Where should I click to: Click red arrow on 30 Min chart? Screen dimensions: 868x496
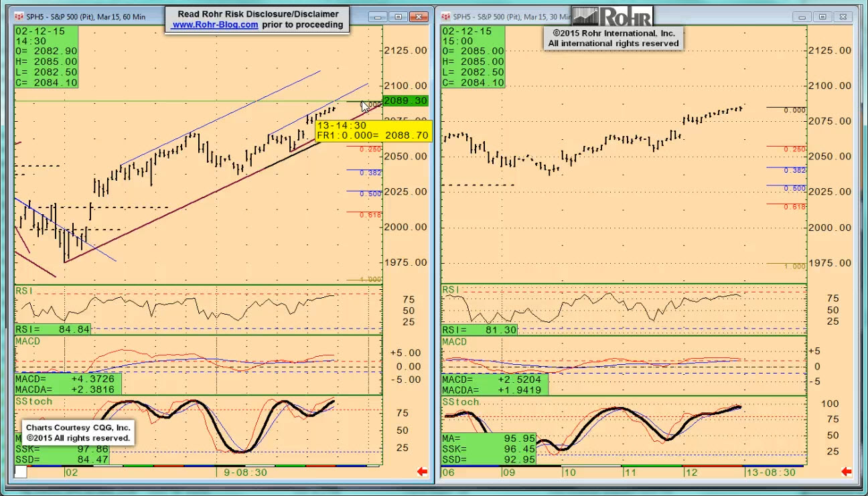click(846, 472)
